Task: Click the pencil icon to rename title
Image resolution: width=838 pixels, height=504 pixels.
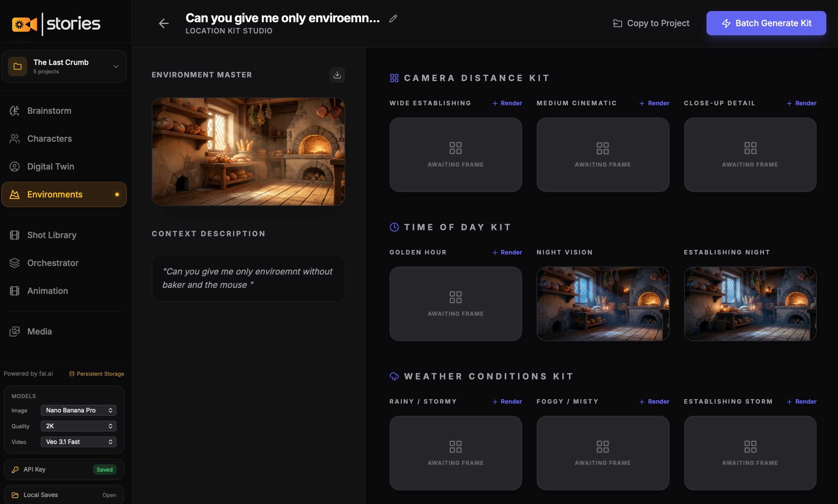Action: pos(393,18)
